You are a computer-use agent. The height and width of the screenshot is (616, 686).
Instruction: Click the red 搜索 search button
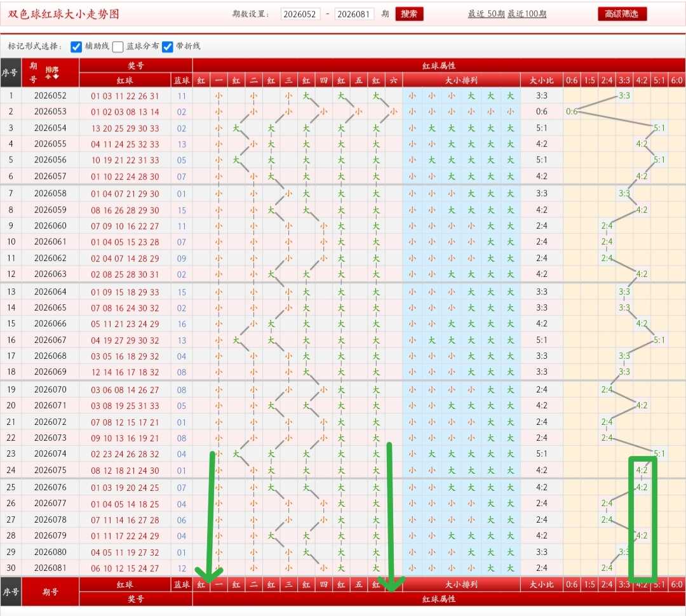(409, 13)
